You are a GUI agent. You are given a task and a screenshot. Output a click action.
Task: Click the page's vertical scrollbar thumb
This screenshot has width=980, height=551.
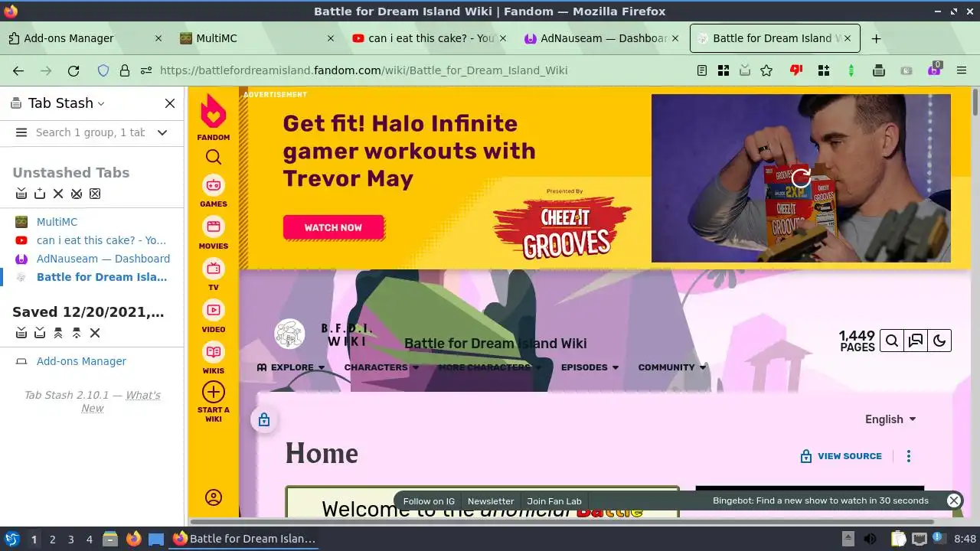(975, 102)
